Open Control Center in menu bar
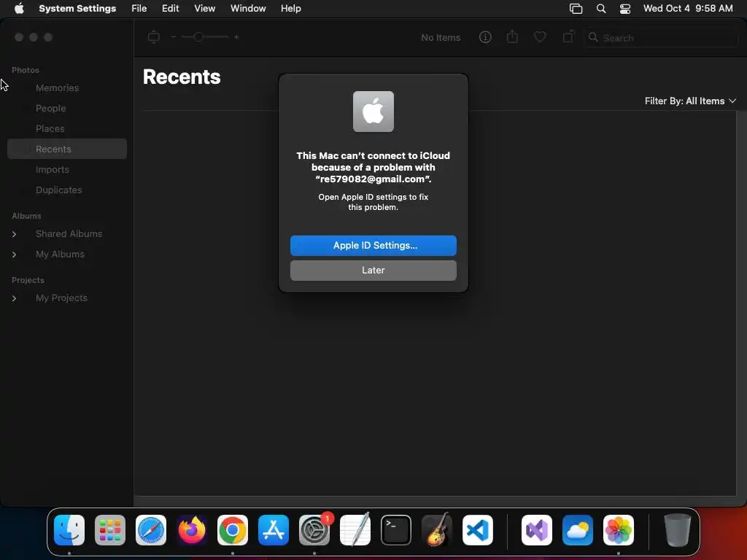The height and width of the screenshot is (560, 747). (625, 9)
